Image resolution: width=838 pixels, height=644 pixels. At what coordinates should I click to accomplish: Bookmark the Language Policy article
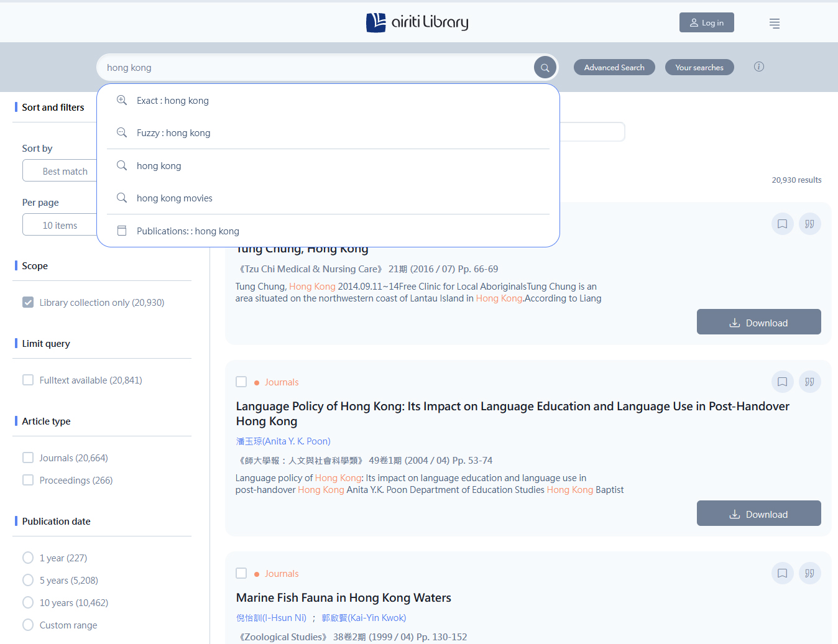tap(783, 382)
